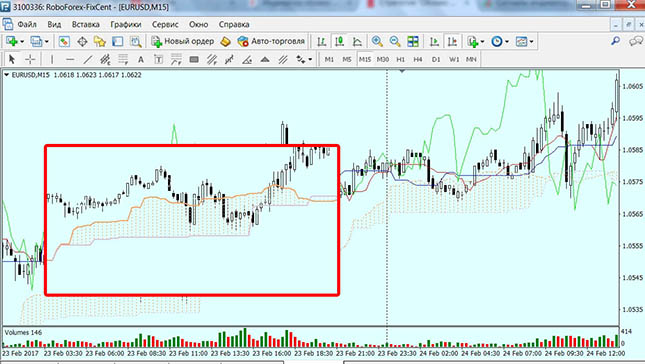Open the Сервис menu
The height and width of the screenshot is (364, 645).
click(165, 24)
